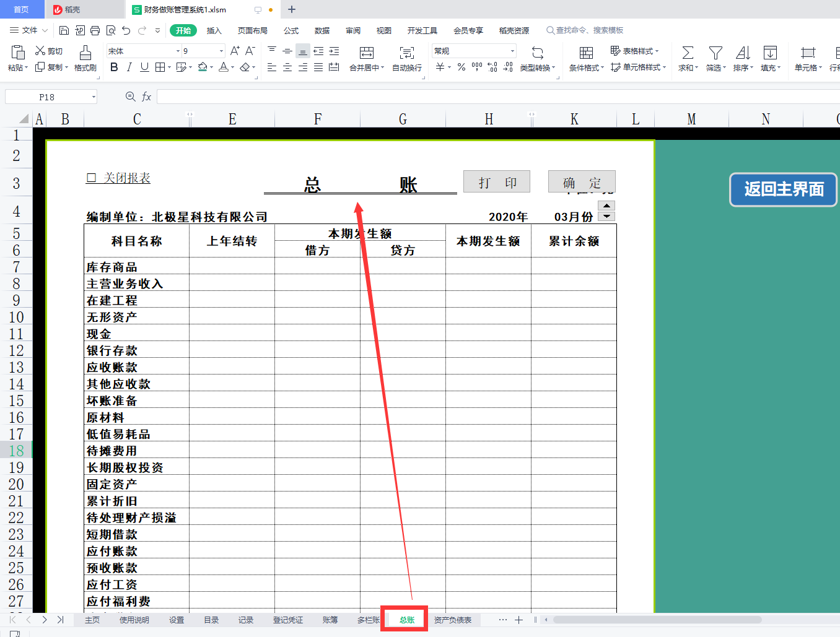The image size is (840, 637).
Task: Increase font size with A+ icon
Action: [x=235, y=51]
